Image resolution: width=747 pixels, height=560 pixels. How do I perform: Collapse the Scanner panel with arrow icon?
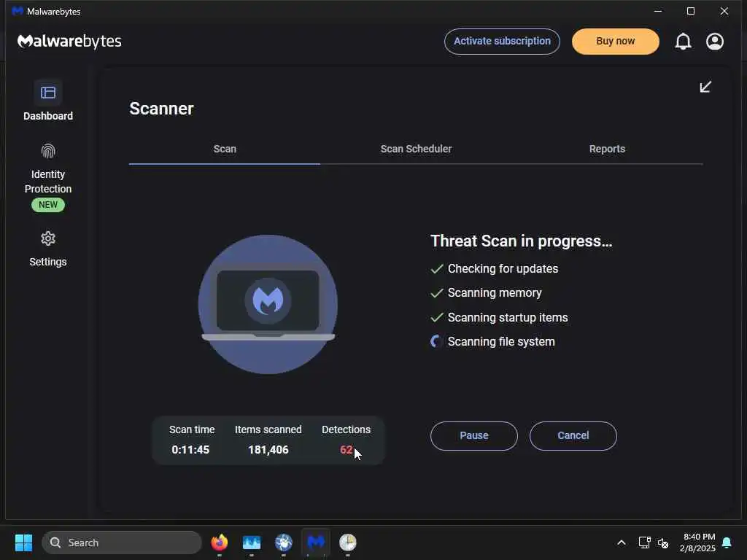click(x=705, y=87)
